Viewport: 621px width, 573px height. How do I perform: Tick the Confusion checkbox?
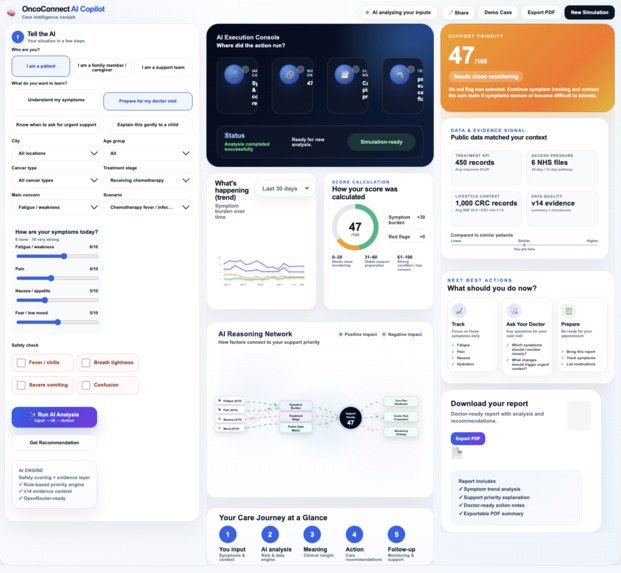click(x=86, y=385)
